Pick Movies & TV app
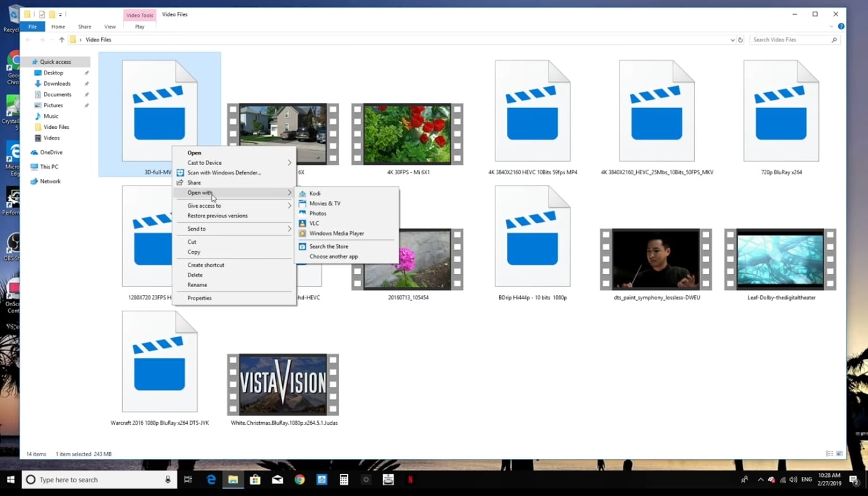The image size is (868, 496). [x=325, y=203]
